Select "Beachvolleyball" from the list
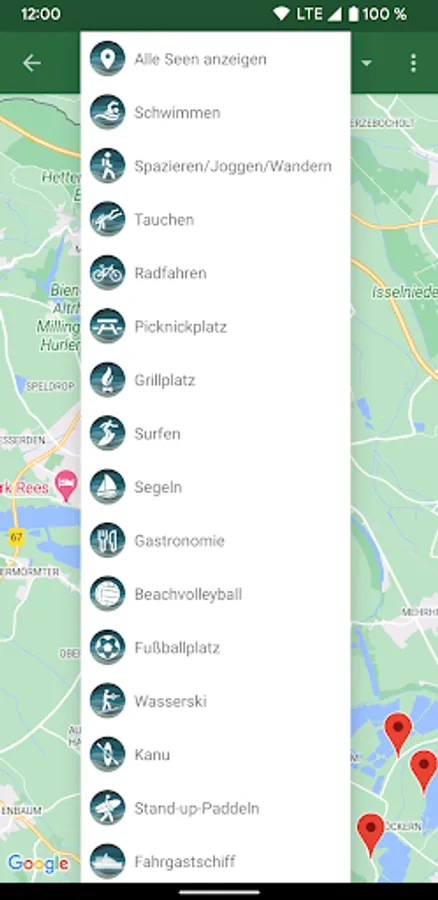Screen dimensions: 438x900 click(216, 594)
